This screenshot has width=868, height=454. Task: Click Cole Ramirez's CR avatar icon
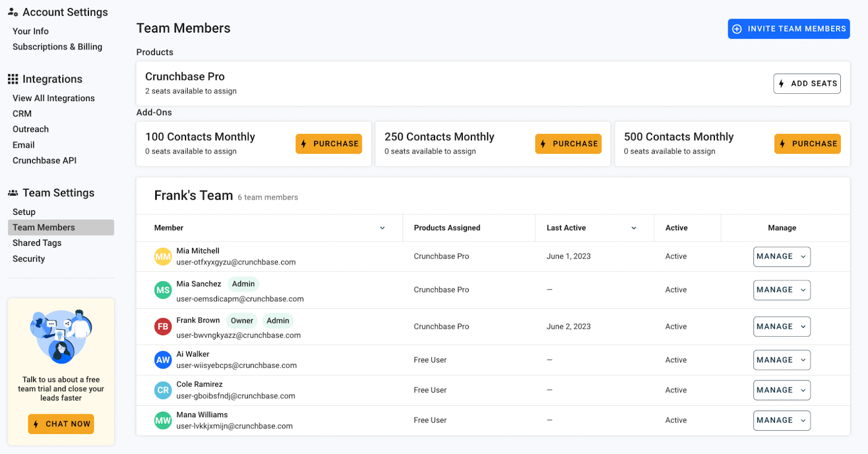pyautogui.click(x=163, y=390)
